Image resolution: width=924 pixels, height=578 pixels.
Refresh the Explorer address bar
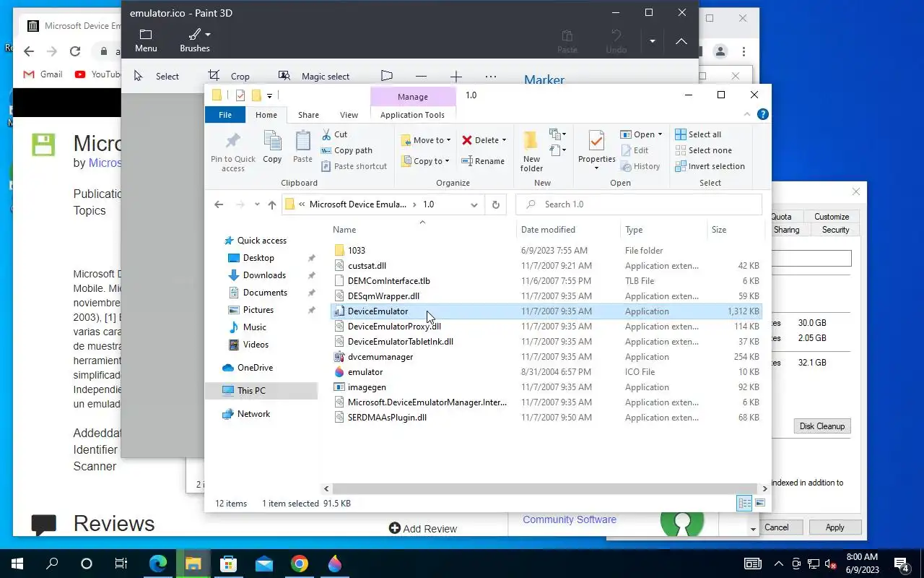point(496,204)
